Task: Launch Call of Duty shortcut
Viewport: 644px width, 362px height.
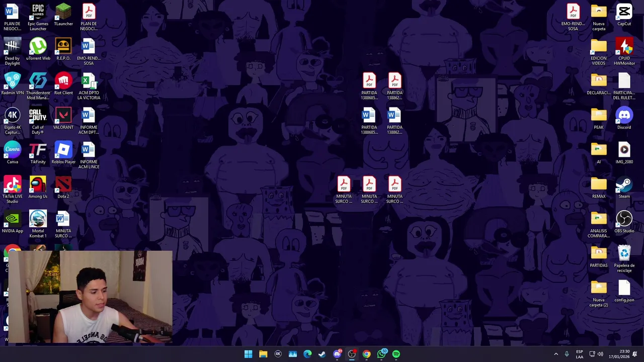Action: 38,121
